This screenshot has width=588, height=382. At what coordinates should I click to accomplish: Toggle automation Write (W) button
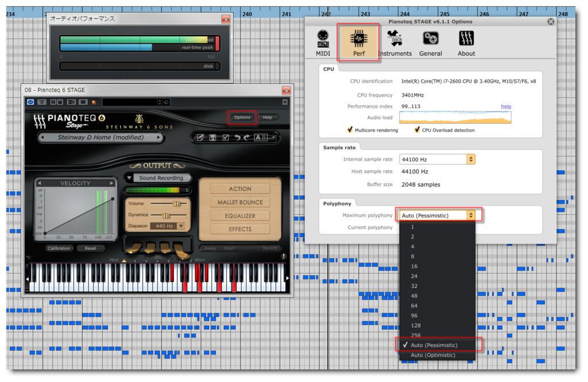tap(60, 102)
